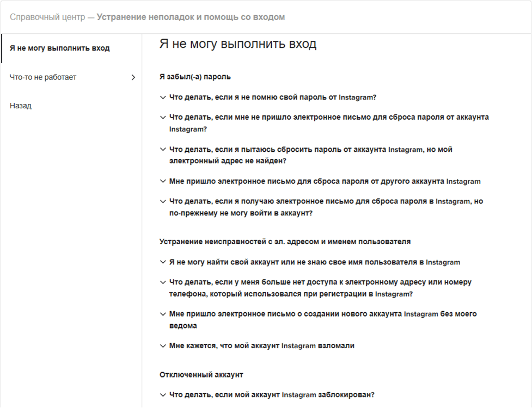Select 'Я не могу выполнить вход' sidebar item
Viewport: 532px width, 408px height.
[x=60, y=48]
